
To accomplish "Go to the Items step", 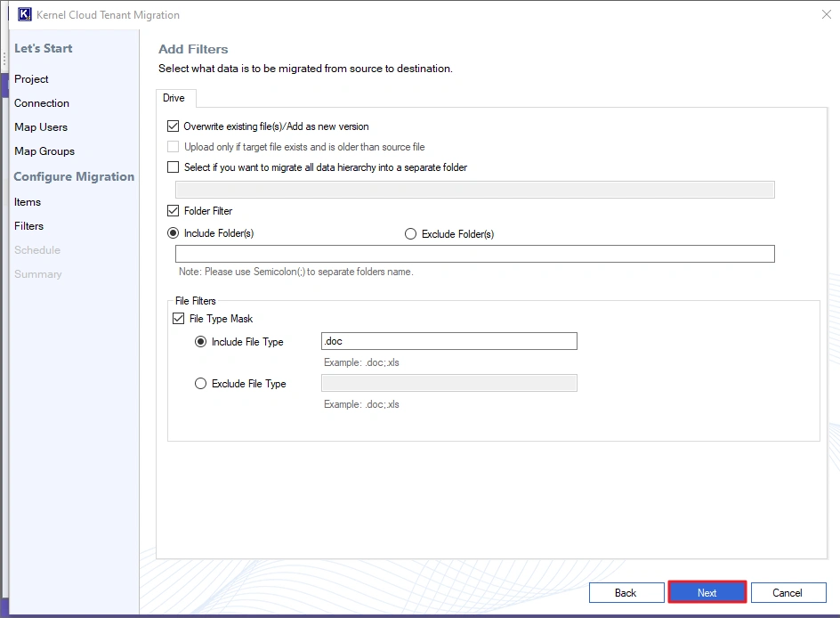I will pyautogui.click(x=27, y=202).
